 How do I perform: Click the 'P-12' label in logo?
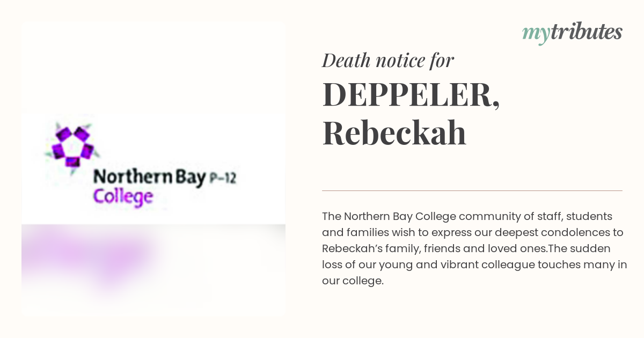click(x=222, y=179)
